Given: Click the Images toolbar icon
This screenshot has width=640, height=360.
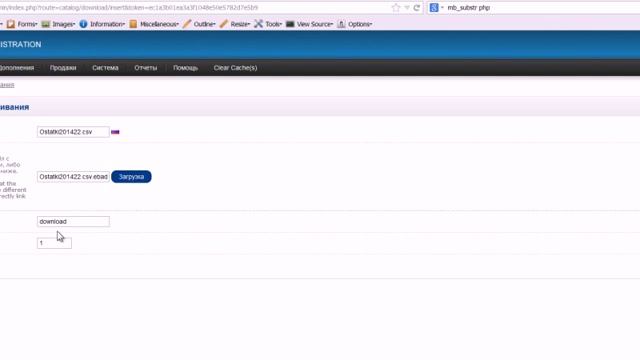Looking at the screenshot, I should pos(45,24).
